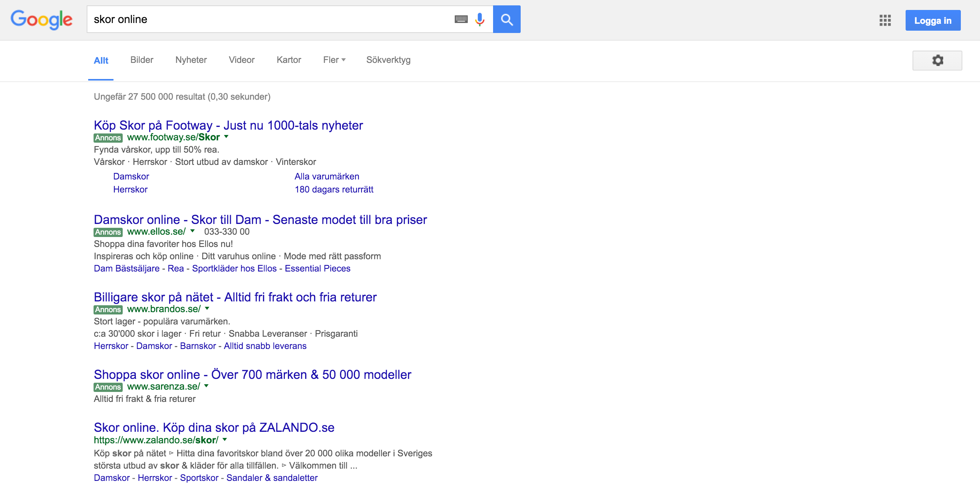Open Dam Bästsäljare link
The height and width of the screenshot is (497, 980).
pyautogui.click(x=127, y=268)
